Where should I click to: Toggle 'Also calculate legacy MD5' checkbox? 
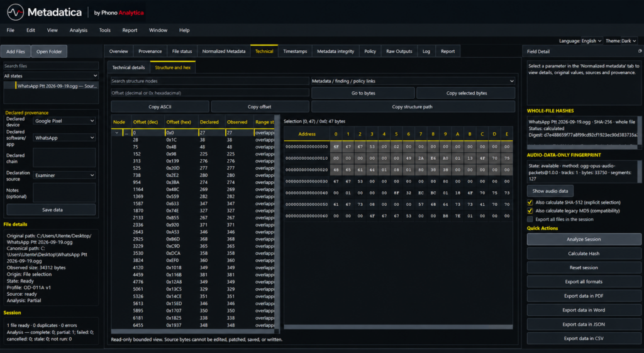(530, 211)
